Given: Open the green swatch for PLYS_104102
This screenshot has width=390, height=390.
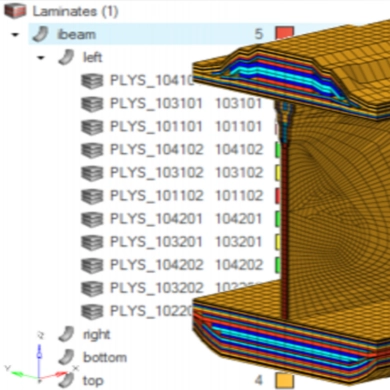Looking at the screenshot, I should pos(277,150).
